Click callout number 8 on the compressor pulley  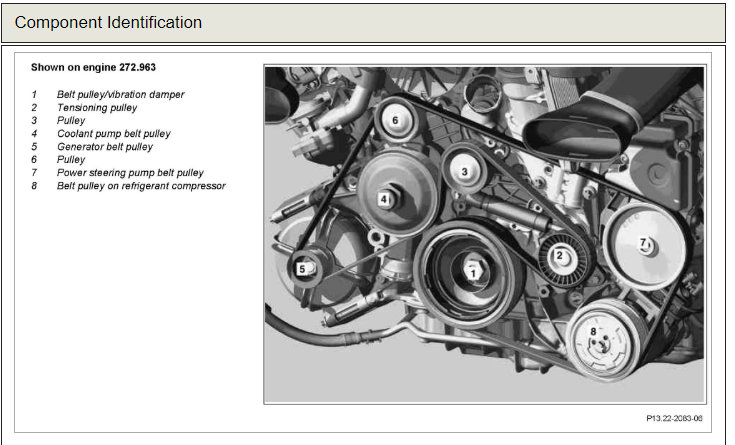593,331
